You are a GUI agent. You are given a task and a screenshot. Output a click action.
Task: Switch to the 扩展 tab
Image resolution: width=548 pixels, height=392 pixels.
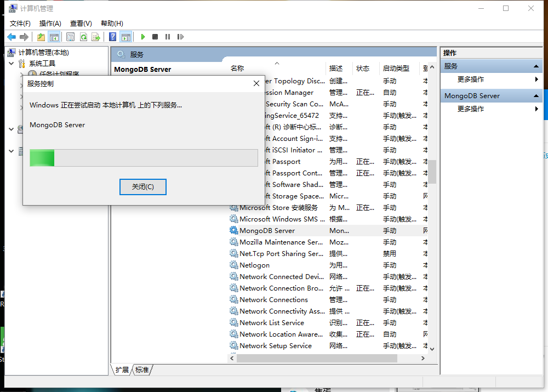coord(122,370)
